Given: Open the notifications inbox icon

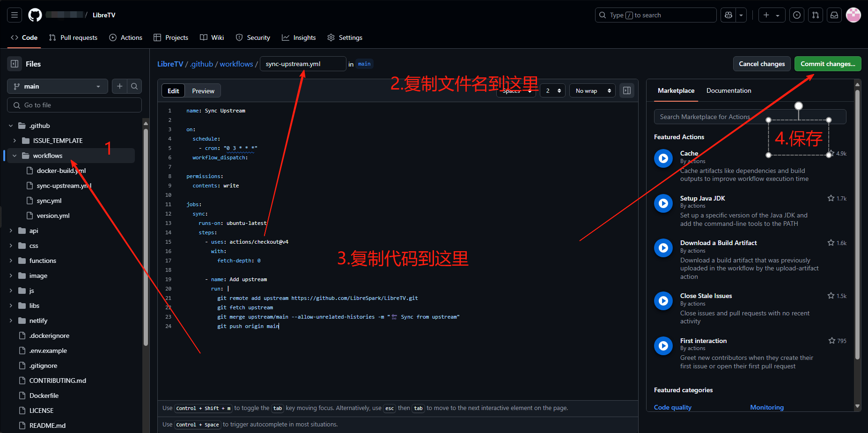Looking at the screenshot, I should point(834,15).
